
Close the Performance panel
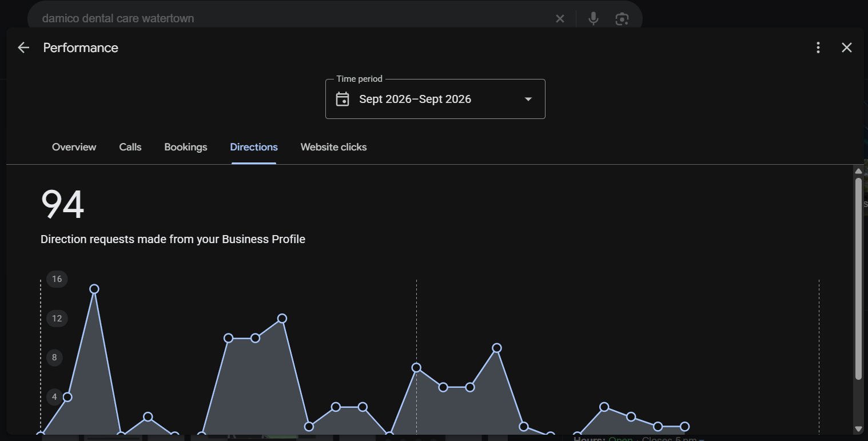(847, 48)
